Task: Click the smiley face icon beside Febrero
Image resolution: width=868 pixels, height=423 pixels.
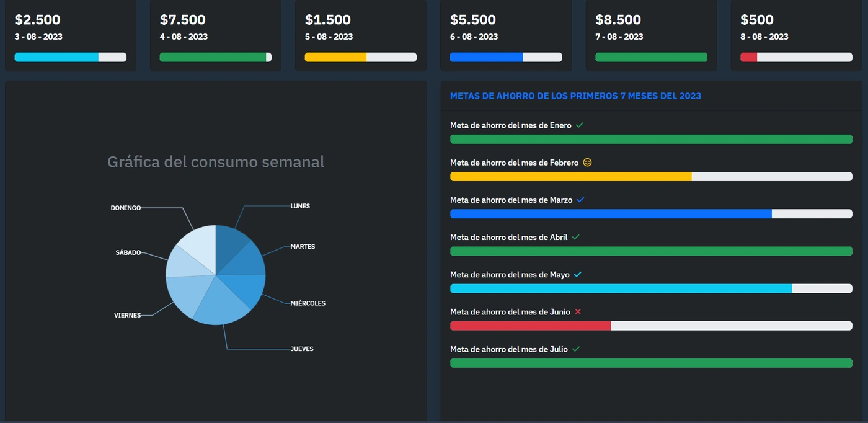Action: coord(587,163)
